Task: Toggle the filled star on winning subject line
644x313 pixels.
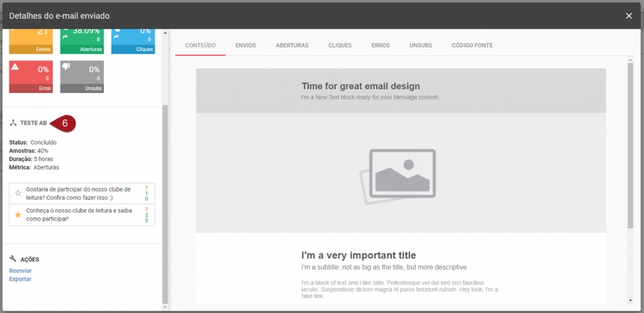Action: pos(18,214)
